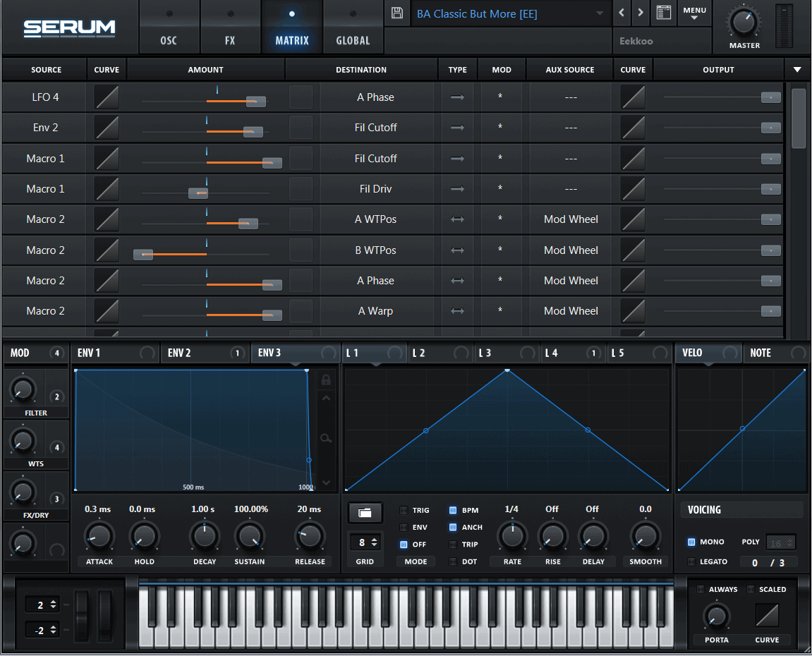Turn the Master volume knob

click(744, 23)
